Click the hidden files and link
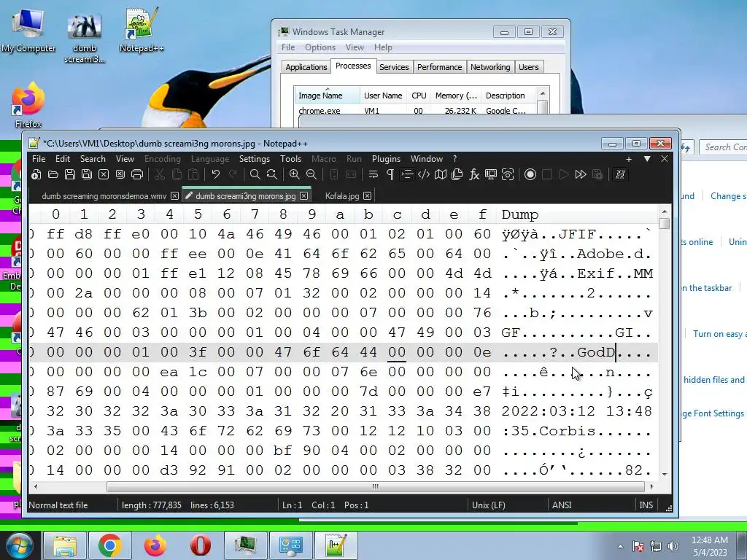The height and width of the screenshot is (560, 747). point(713,379)
